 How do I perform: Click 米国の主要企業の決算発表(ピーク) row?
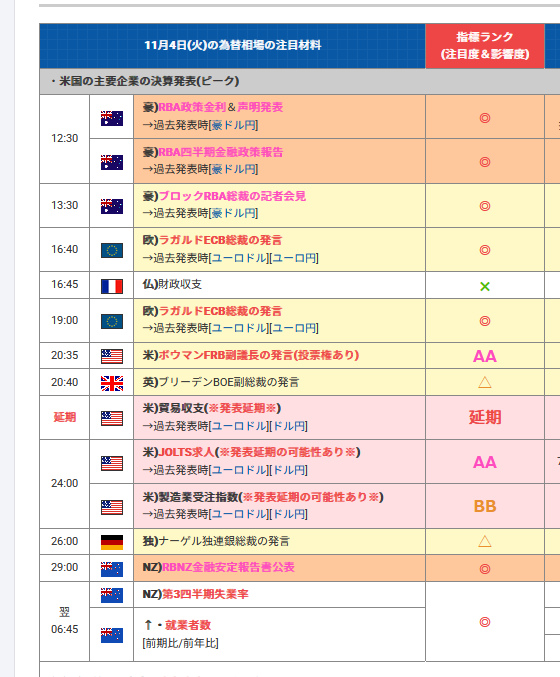point(300,81)
